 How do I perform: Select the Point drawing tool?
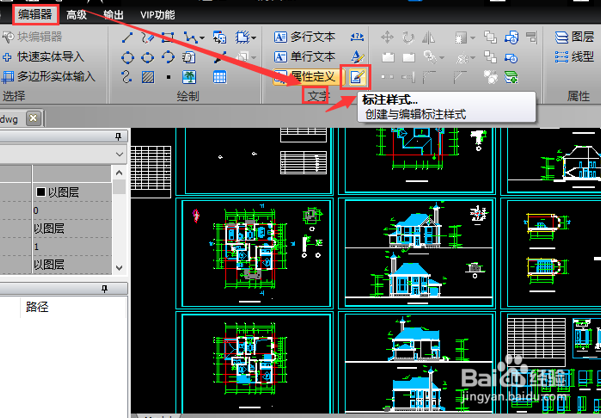168,77
